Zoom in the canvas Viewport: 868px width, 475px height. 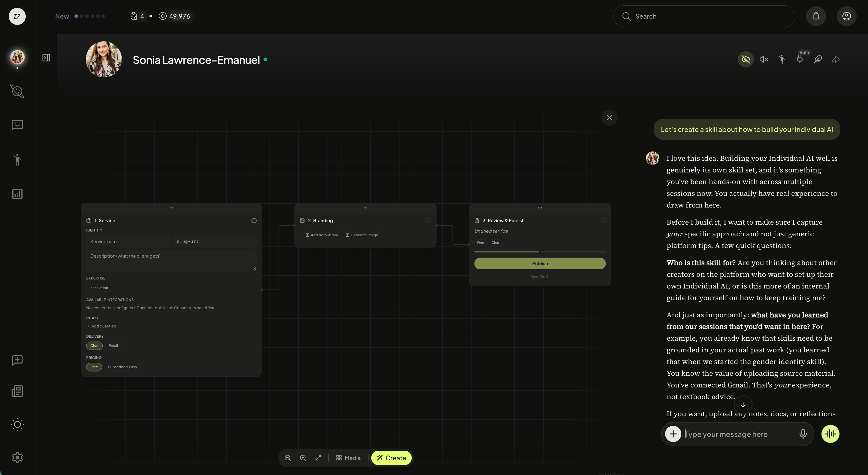pos(303,458)
